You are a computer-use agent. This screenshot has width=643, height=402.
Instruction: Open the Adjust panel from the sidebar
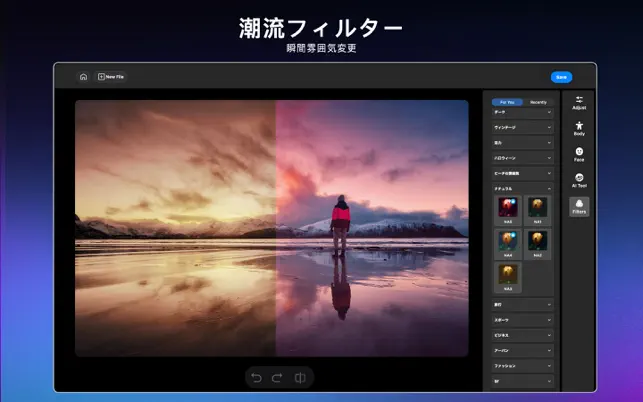(579, 103)
